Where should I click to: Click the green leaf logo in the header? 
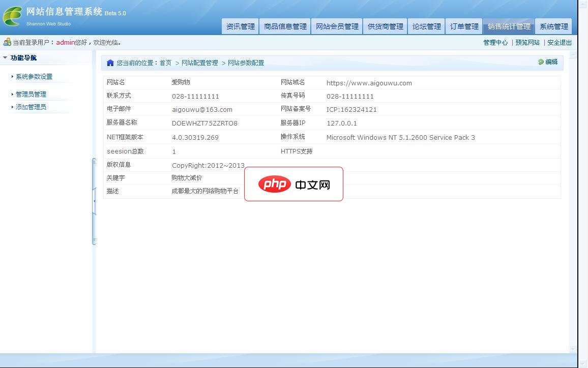(13, 16)
